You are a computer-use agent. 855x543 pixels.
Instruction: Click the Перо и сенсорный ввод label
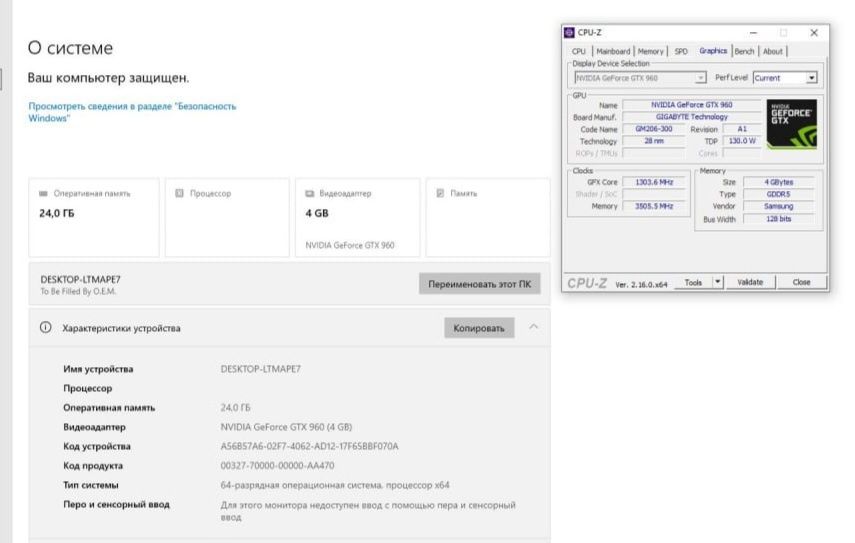point(116,504)
